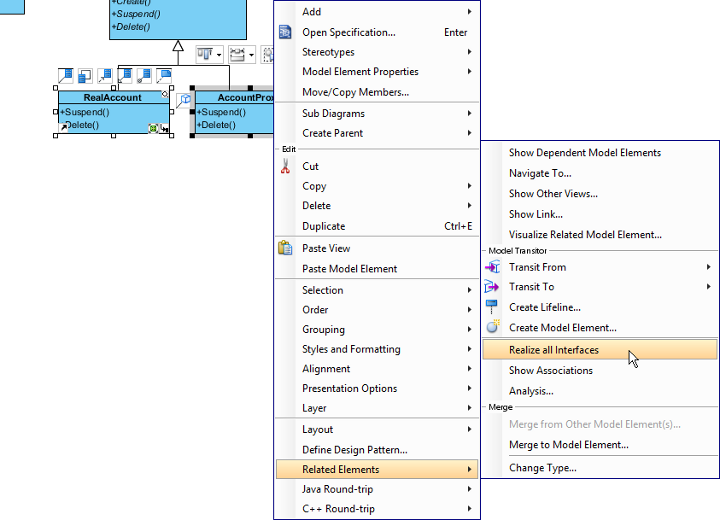
Task: Select +Delete() in AccountProxy class
Action: point(216,125)
